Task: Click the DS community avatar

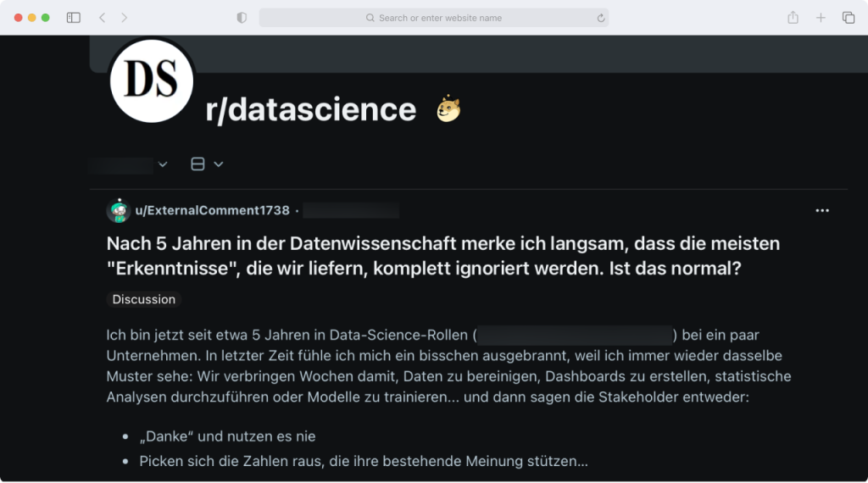Action: (151, 80)
